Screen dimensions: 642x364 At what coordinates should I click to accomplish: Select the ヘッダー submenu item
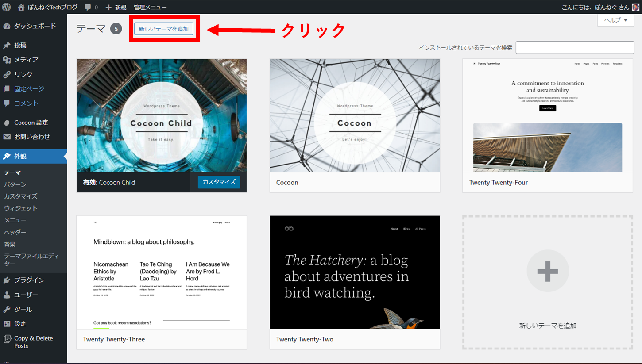pos(15,232)
